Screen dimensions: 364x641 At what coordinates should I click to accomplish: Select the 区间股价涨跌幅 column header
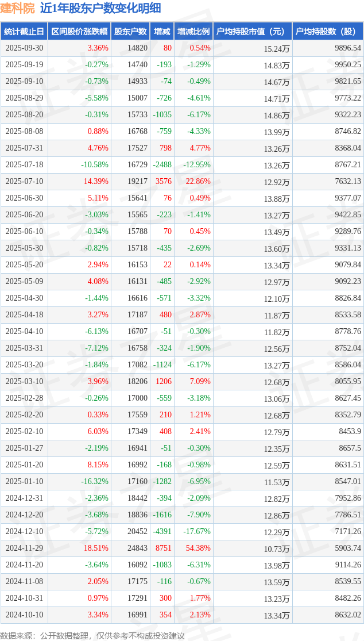coord(79,32)
